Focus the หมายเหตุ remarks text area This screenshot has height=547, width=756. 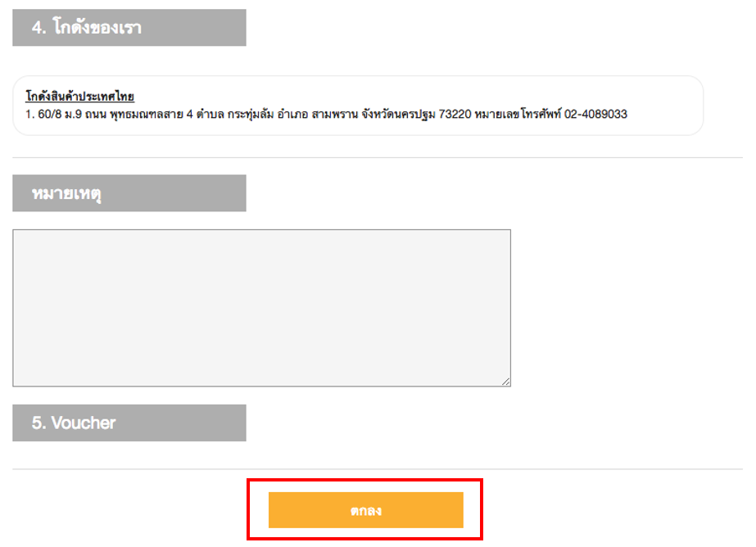pyautogui.click(x=261, y=308)
